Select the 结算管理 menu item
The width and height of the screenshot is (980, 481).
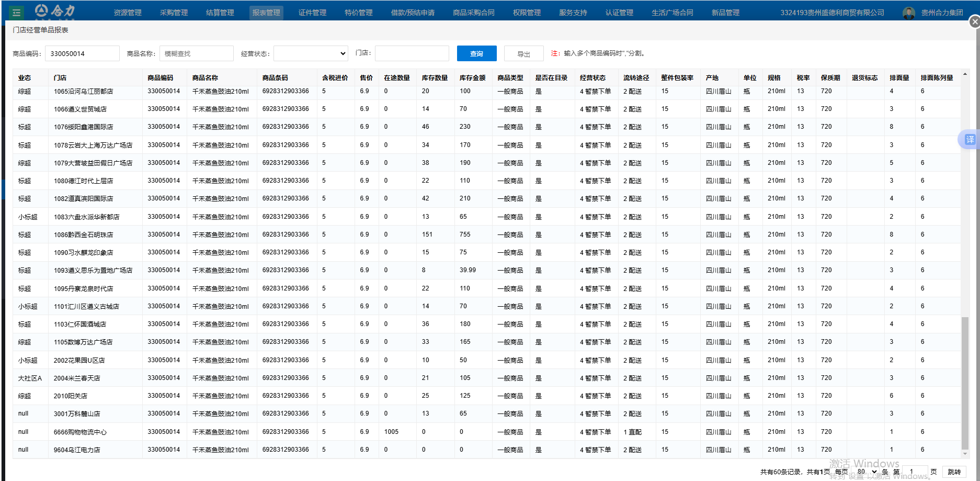(x=220, y=13)
